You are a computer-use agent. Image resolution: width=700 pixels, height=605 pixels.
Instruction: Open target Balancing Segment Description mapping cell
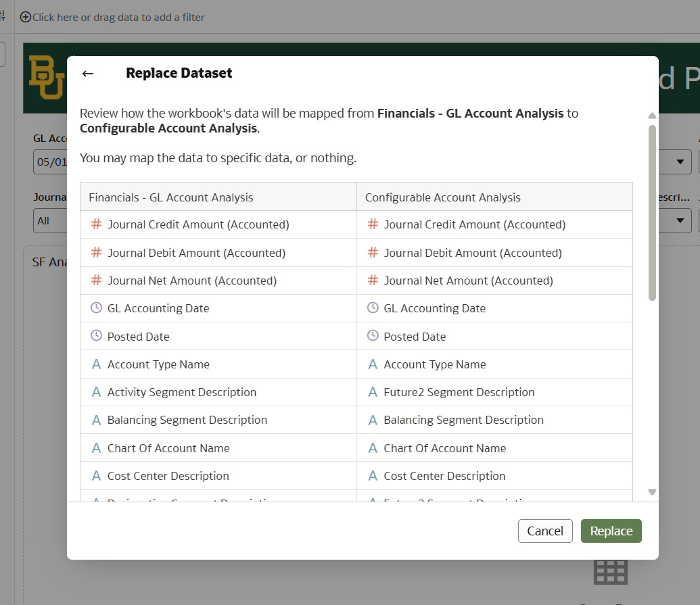coord(494,420)
